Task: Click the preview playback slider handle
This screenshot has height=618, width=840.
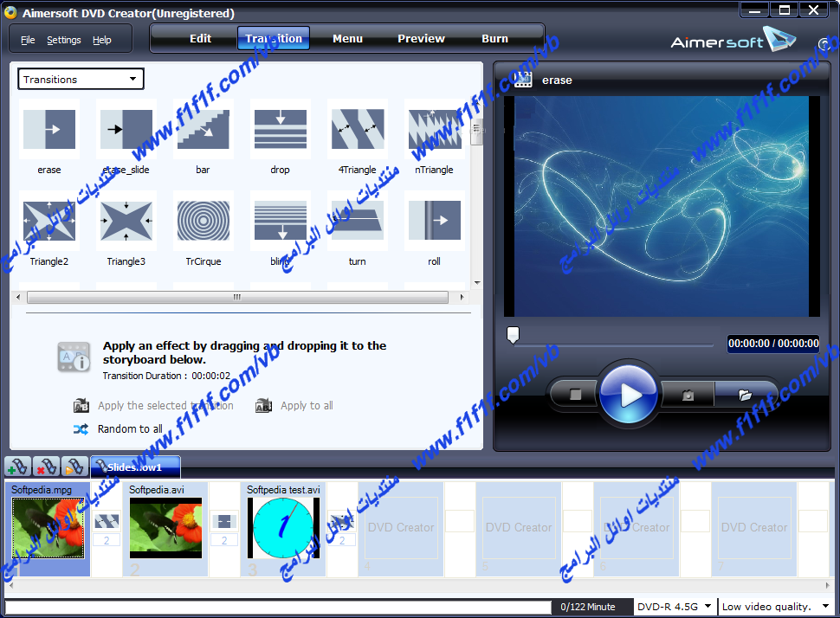Action: point(513,335)
